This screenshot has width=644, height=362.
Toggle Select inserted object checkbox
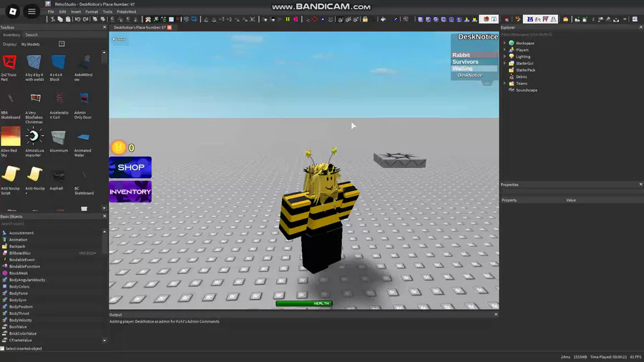coord(2,348)
